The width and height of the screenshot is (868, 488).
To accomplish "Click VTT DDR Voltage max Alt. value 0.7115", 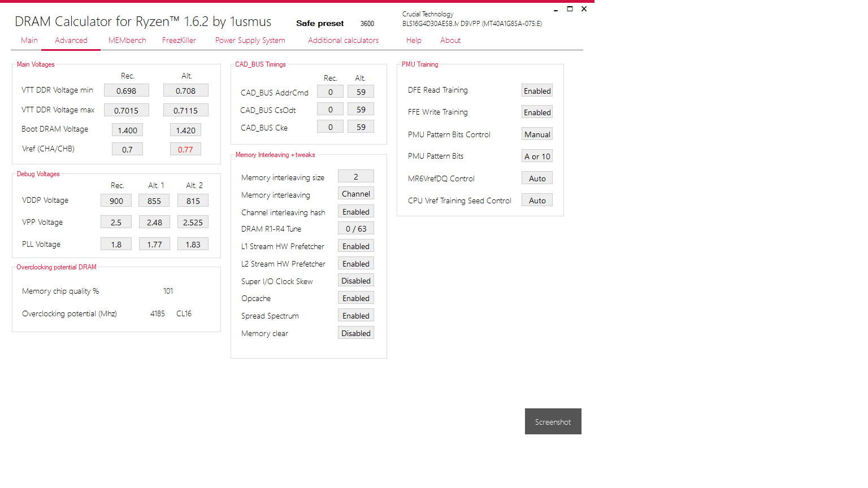I will pos(186,110).
